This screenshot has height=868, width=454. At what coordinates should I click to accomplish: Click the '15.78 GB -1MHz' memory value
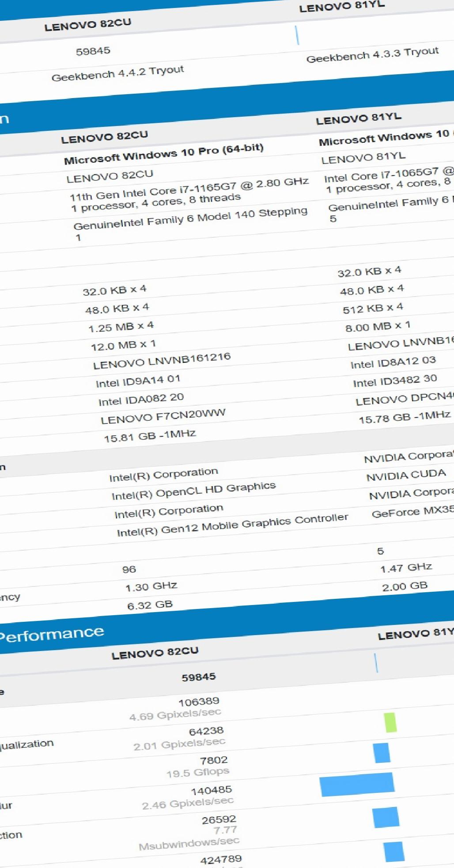coord(405,417)
